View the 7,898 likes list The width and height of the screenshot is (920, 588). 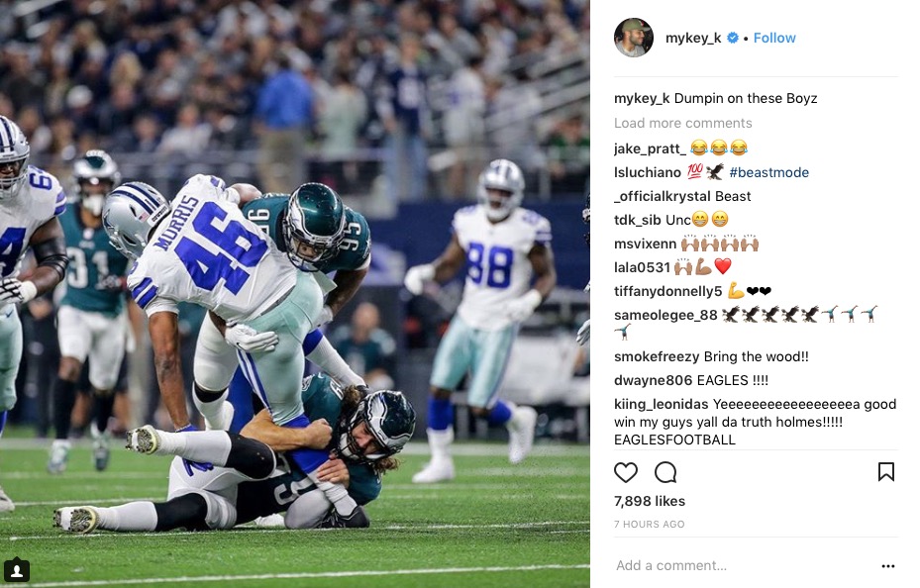pyautogui.click(x=650, y=501)
